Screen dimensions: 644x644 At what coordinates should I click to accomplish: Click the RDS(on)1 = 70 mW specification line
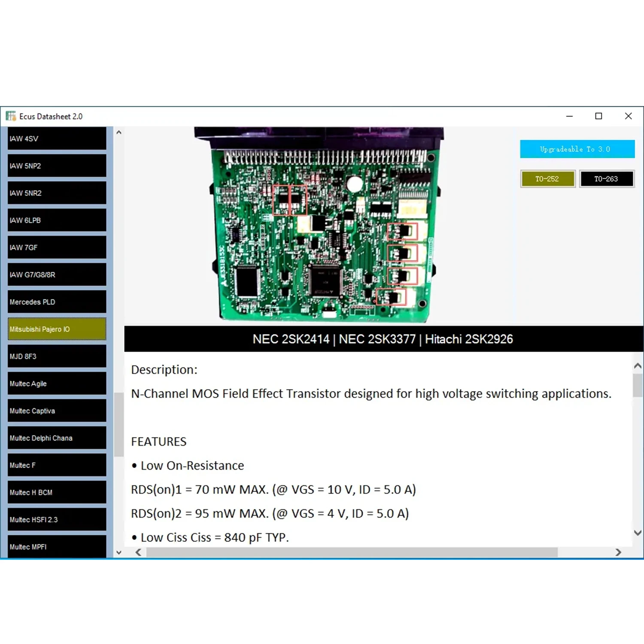(273, 490)
